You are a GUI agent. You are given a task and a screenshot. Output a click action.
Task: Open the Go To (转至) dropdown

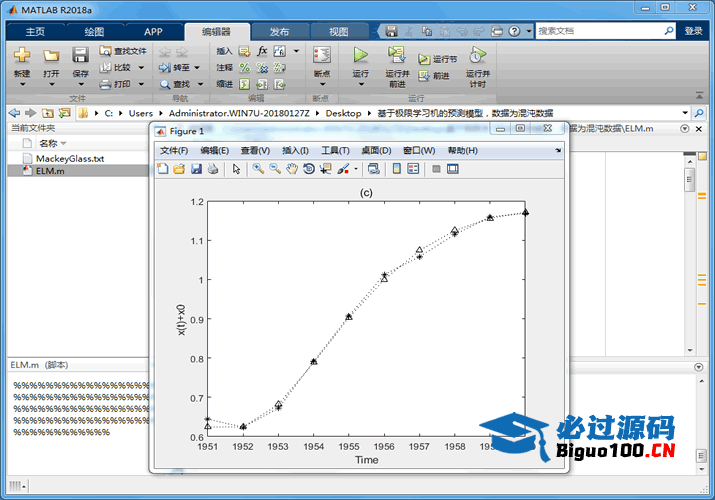coord(197,67)
